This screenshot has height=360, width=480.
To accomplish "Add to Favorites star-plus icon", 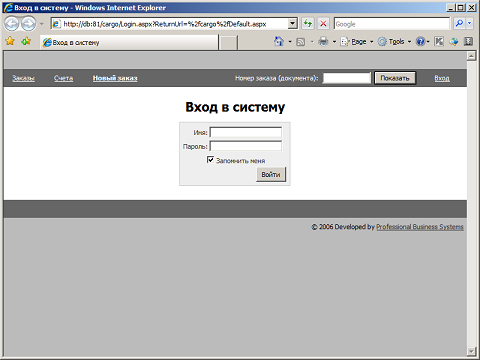I will pyautogui.click(x=26, y=41).
